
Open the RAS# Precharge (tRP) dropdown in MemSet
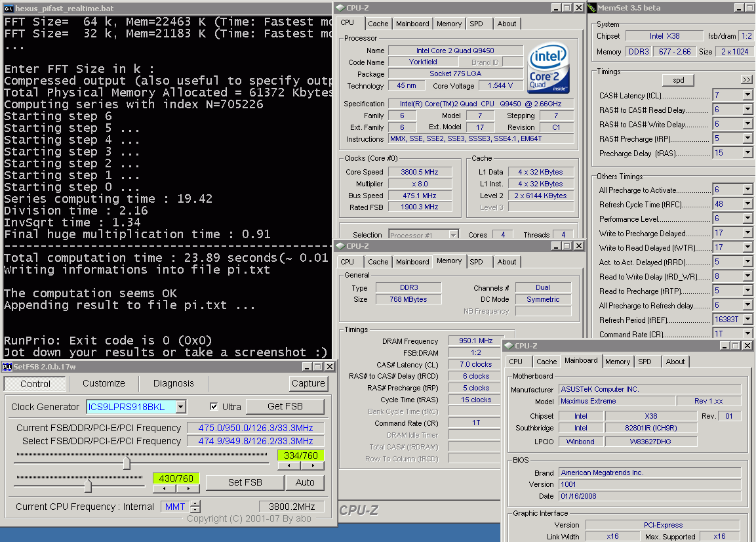747,138
